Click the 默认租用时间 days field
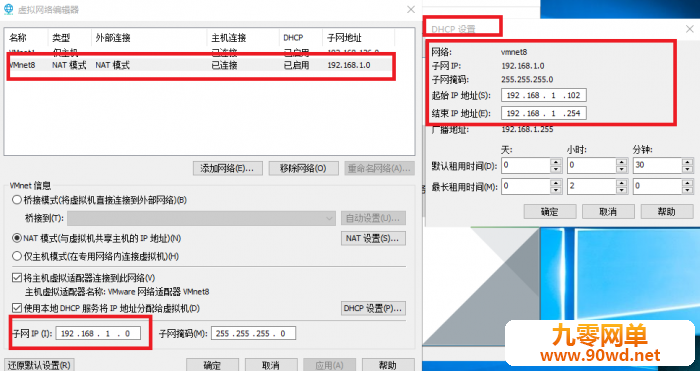 point(526,165)
